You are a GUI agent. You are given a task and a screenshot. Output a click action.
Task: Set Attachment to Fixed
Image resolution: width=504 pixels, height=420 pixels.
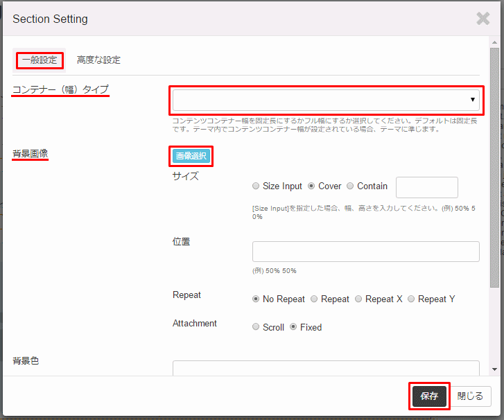point(293,327)
